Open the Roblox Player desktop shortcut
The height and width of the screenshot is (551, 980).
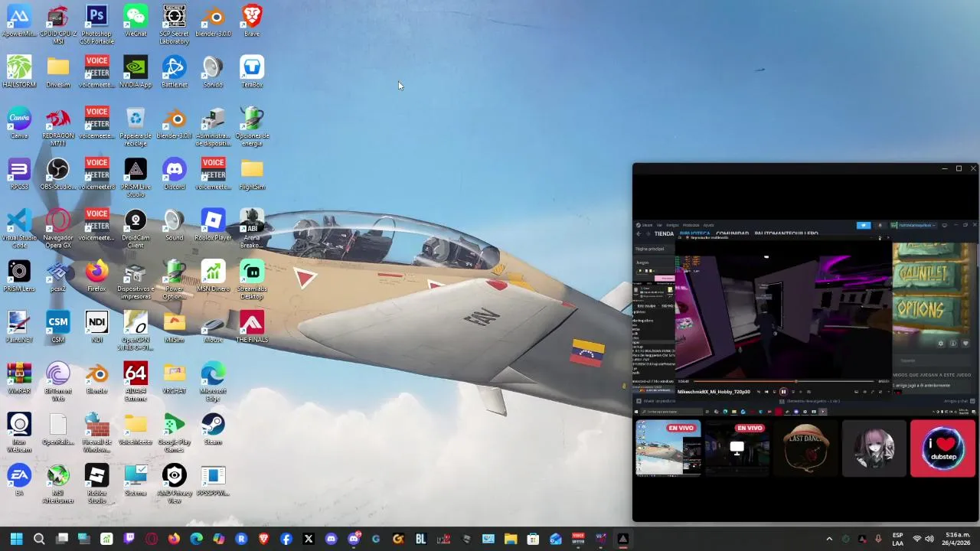(213, 225)
